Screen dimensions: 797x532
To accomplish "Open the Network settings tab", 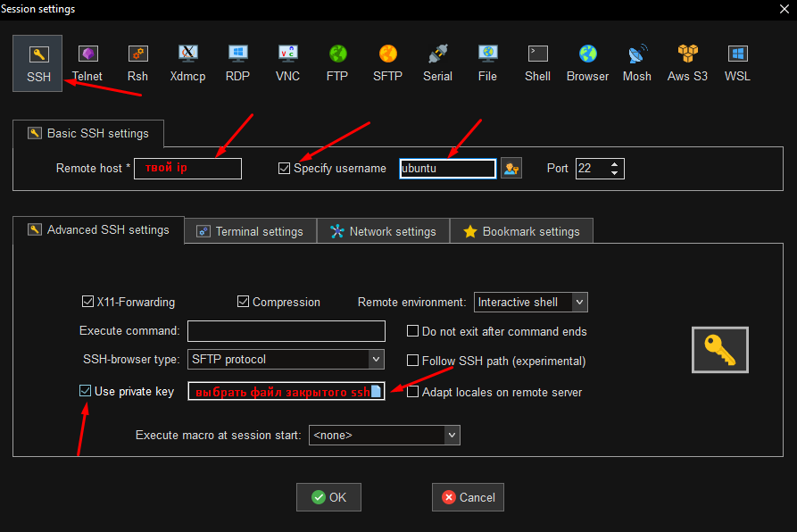I will (x=383, y=231).
